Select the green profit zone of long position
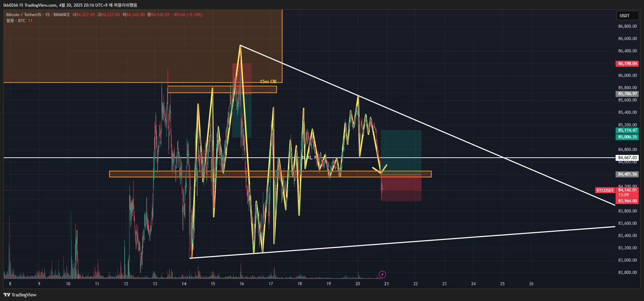Viewport: 644px width, 301px height. [401, 152]
